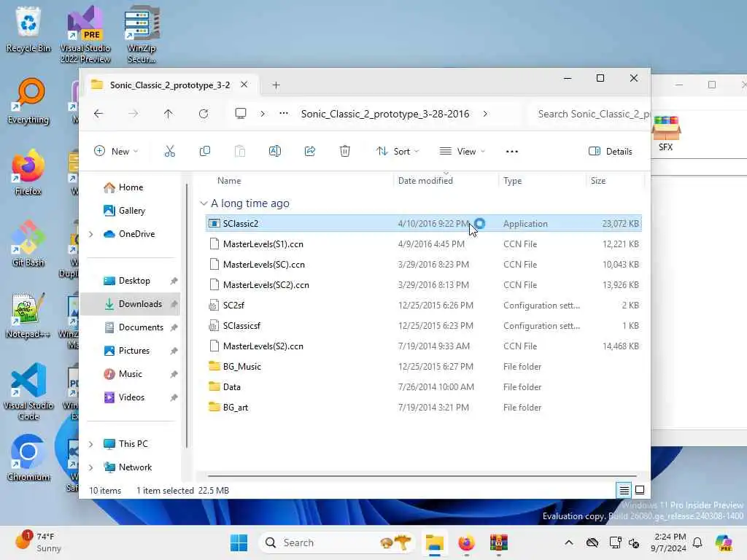Launch Firefox from desktop

pos(28,172)
